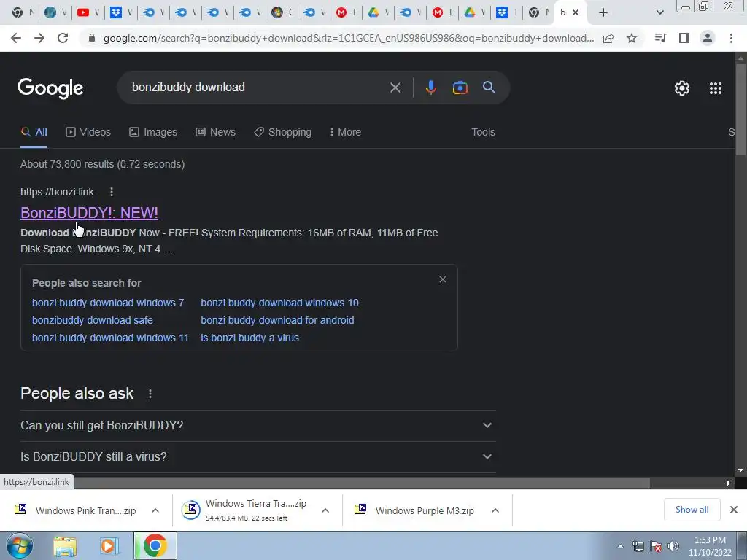The height and width of the screenshot is (560, 747).
Task: Expand Is BonziBUDDY still a virus?
Action: click(x=258, y=456)
